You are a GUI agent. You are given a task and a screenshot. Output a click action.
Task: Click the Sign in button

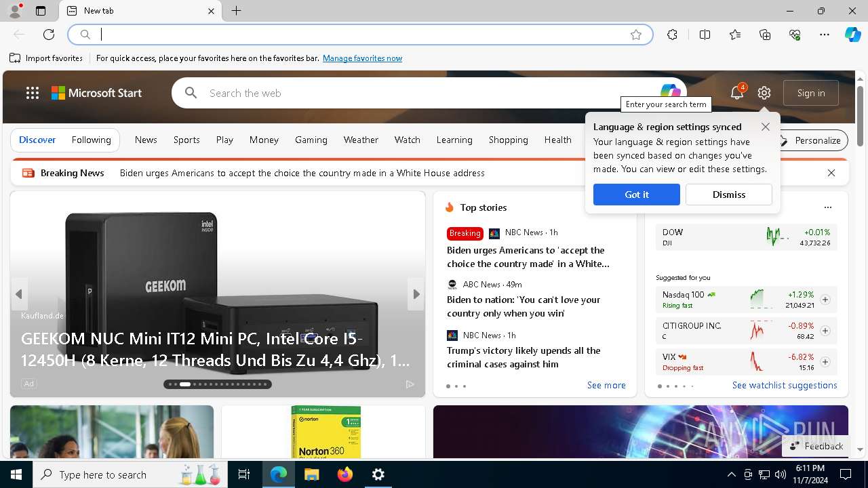(811, 93)
